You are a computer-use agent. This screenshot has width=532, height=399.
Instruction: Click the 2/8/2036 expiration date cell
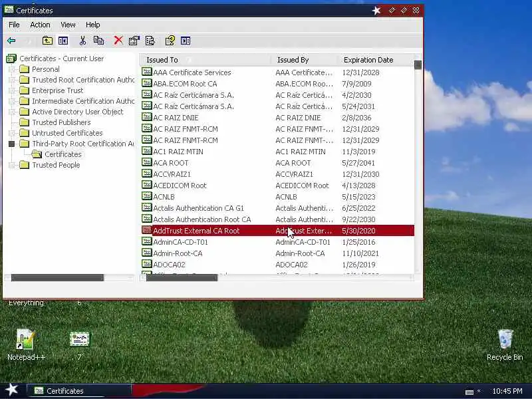(356, 118)
